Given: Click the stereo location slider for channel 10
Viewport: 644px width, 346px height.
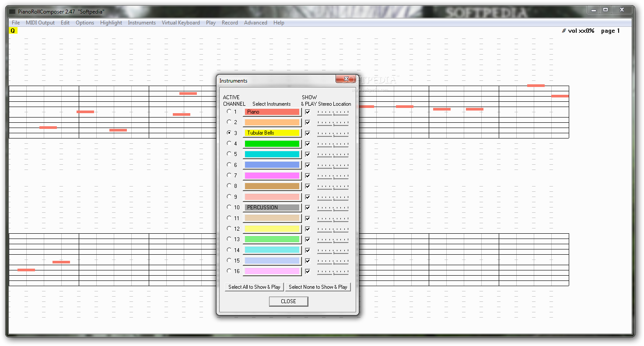Looking at the screenshot, I should pyautogui.click(x=333, y=208).
